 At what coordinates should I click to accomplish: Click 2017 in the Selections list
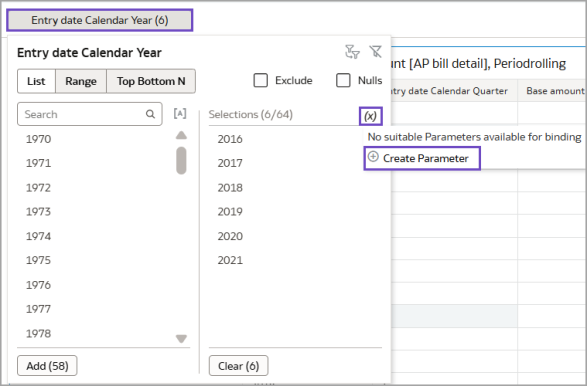[x=230, y=163]
